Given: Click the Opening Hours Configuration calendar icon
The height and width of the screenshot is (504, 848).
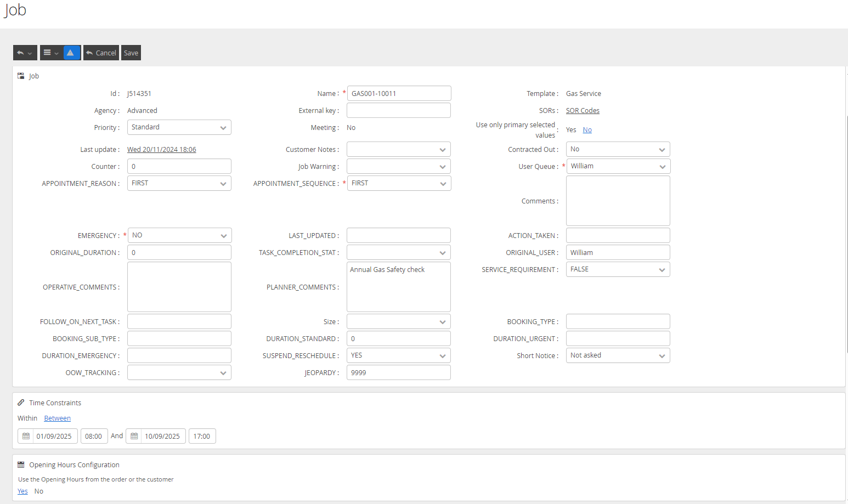Looking at the screenshot, I should coord(21,465).
